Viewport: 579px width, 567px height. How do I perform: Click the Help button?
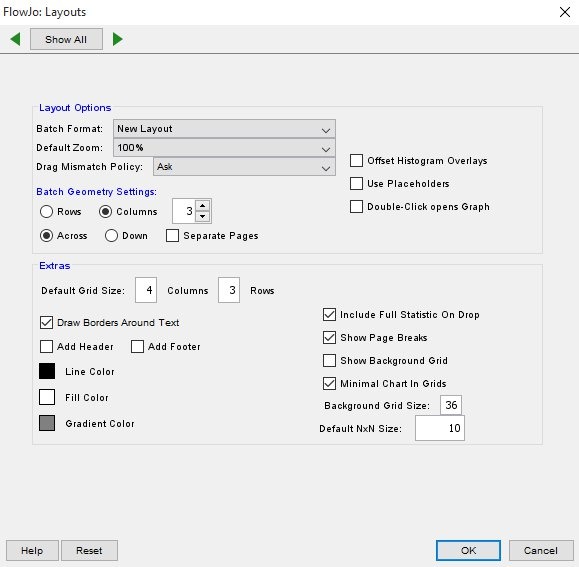tap(32, 551)
